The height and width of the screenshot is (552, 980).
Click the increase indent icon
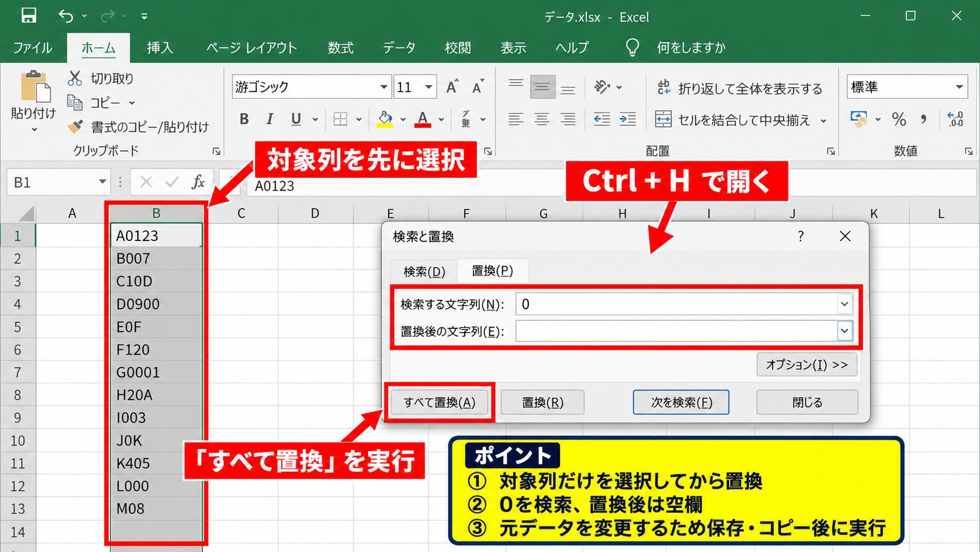pyautogui.click(x=628, y=120)
